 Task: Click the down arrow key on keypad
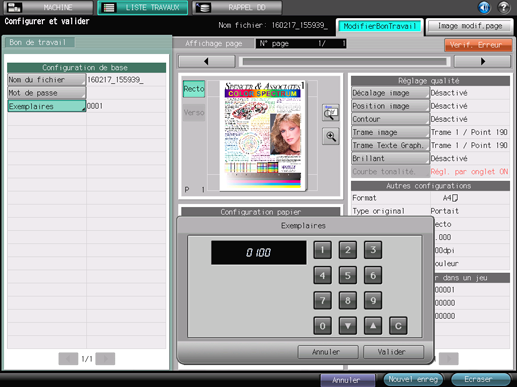coord(348,326)
